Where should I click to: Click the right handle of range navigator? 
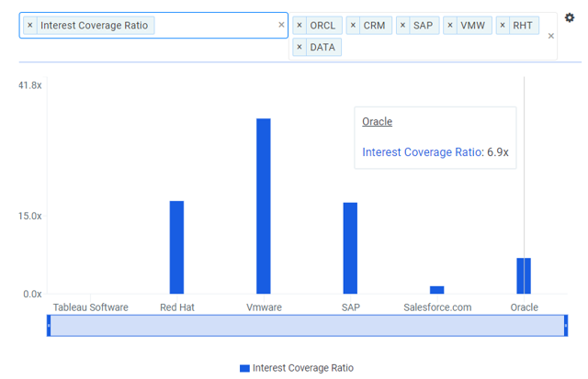pyautogui.click(x=566, y=326)
